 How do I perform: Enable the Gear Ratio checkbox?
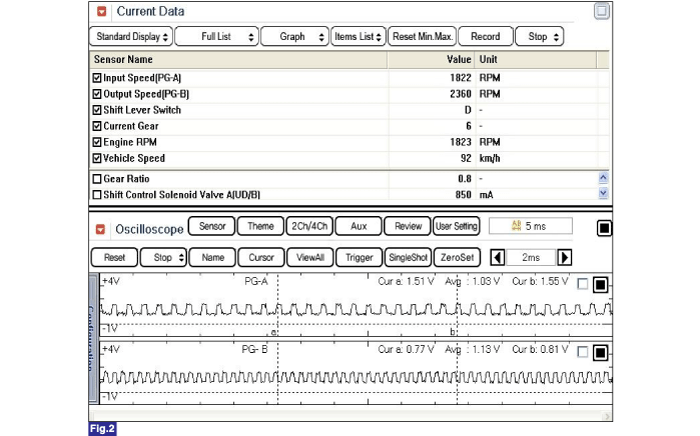(x=97, y=178)
